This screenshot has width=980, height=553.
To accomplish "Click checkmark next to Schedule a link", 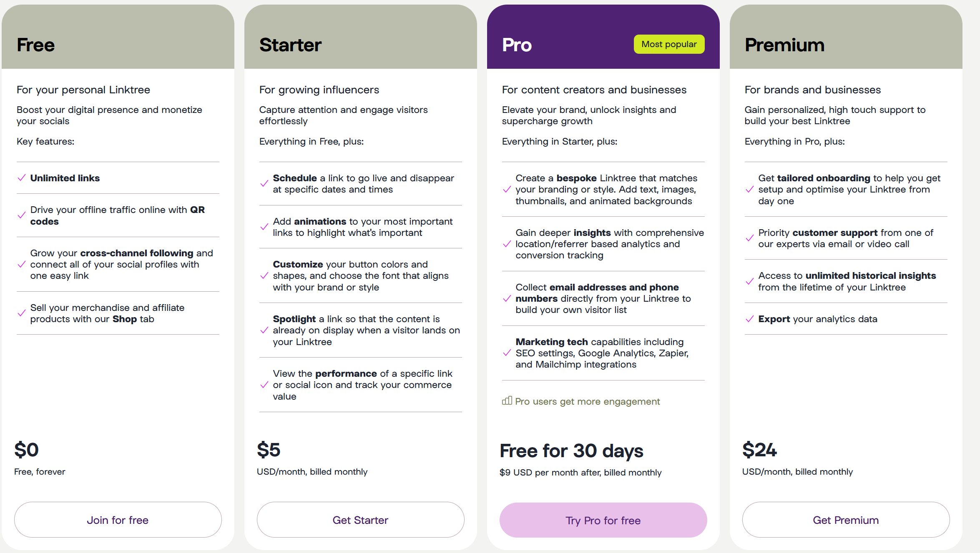I will 264,184.
